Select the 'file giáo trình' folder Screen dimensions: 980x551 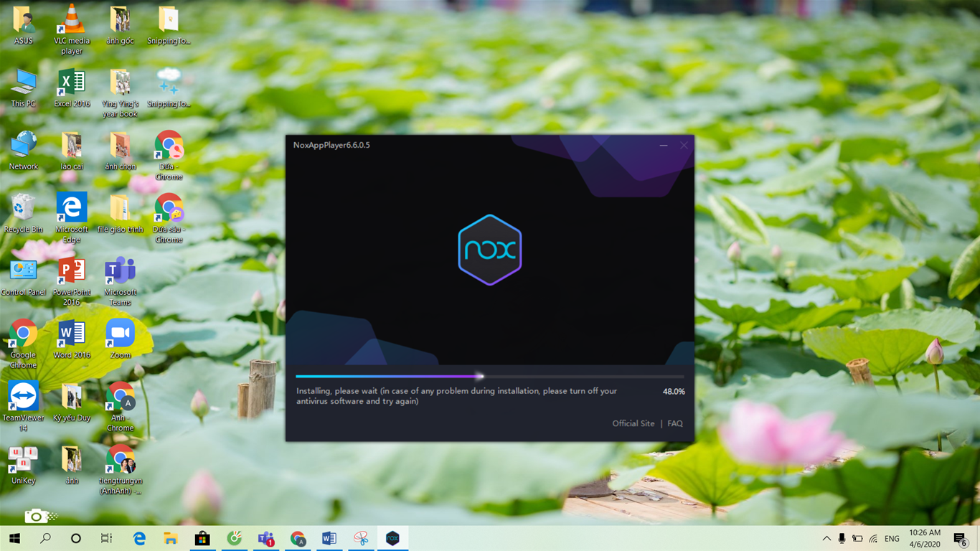pyautogui.click(x=120, y=214)
